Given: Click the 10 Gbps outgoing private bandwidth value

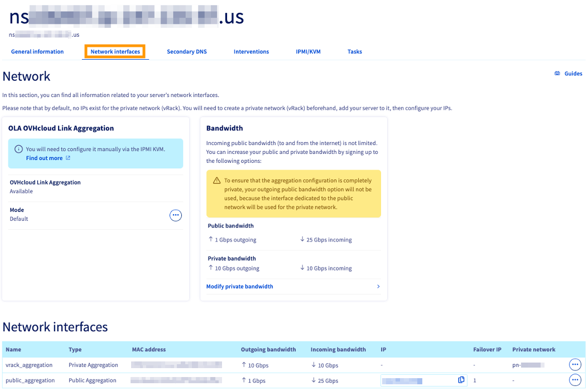Looking at the screenshot, I should [x=234, y=268].
